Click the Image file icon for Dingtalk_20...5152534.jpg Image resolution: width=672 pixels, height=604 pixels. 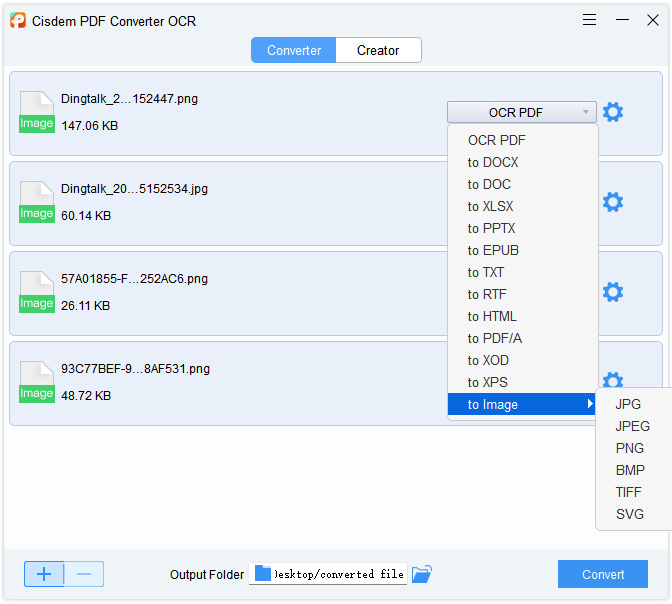tap(37, 202)
